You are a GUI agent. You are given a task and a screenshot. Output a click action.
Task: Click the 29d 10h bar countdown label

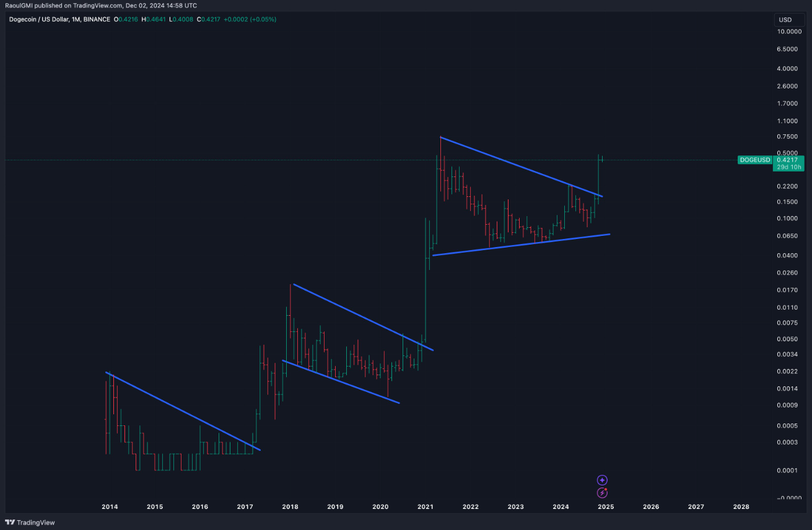pyautogui.click(x=788, y=167)
